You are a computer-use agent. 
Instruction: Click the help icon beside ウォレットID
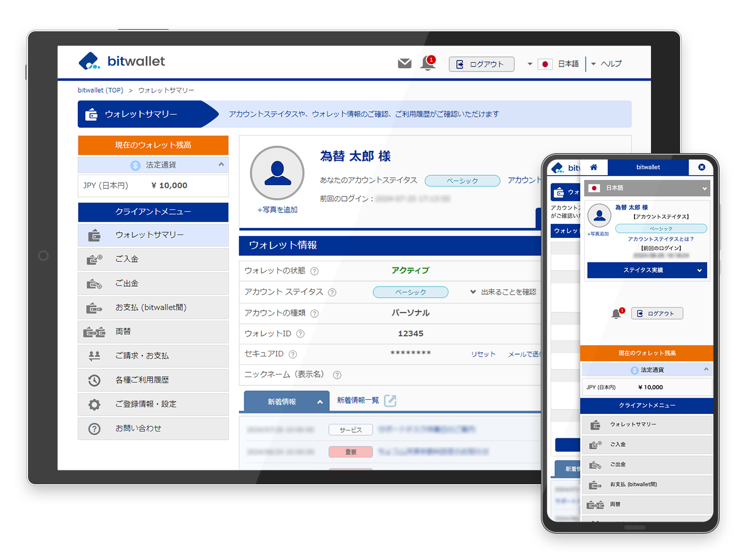pos(300,334)
